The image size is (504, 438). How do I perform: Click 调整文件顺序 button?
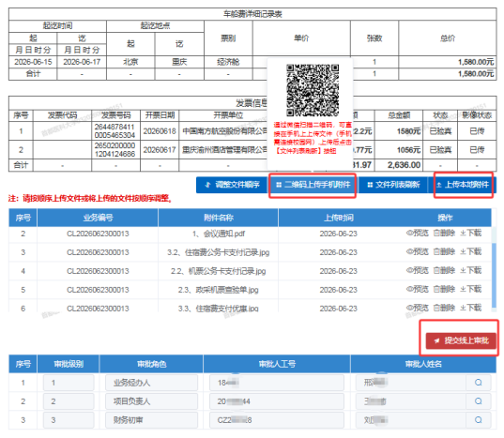point(232,185)
